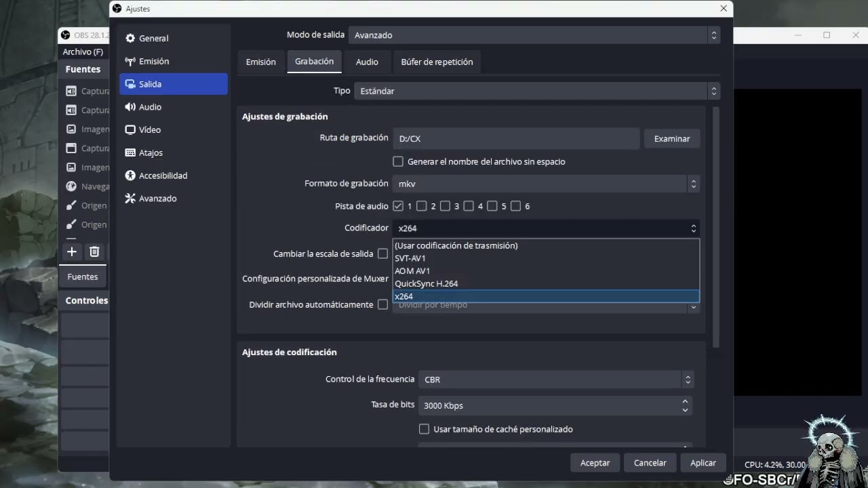
Task: Open Modo de salida dropdown
Action: (534, 35)
